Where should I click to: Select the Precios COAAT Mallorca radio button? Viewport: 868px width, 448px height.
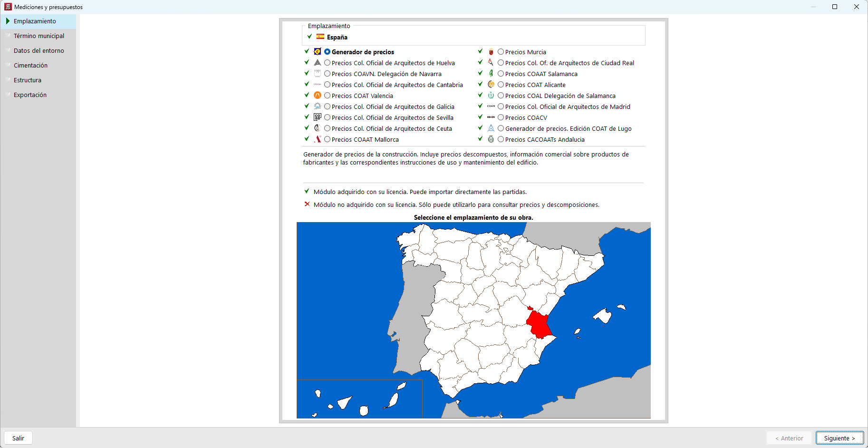pos(327,139)
